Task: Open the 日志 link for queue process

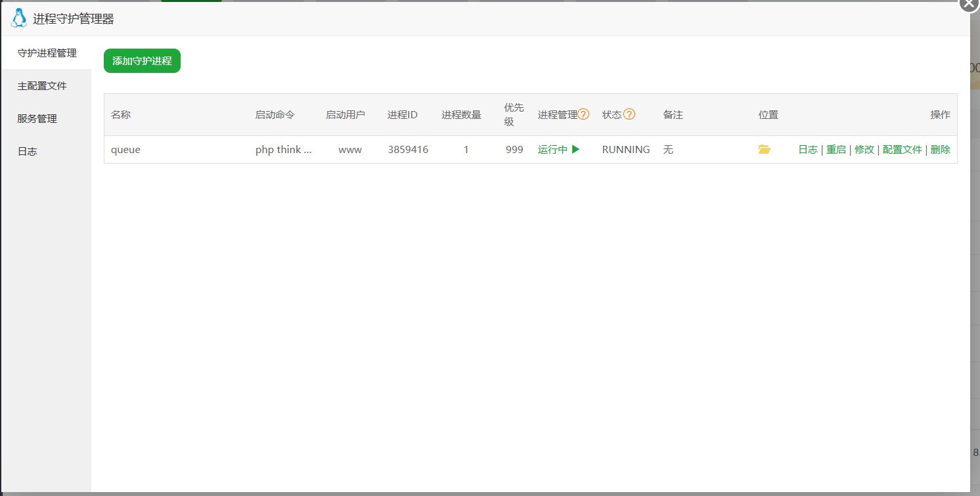Action: [808, 150]
